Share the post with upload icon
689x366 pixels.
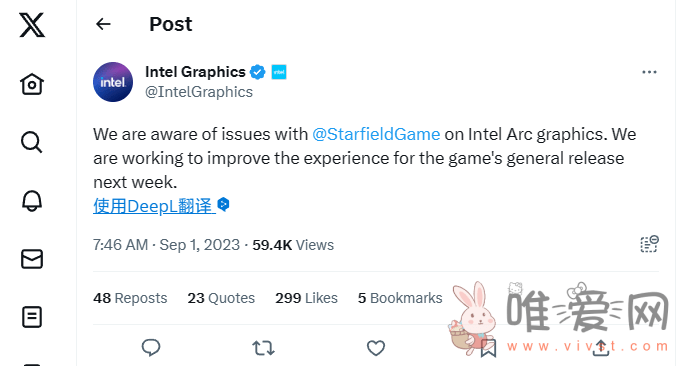click(x=601, y=348)
